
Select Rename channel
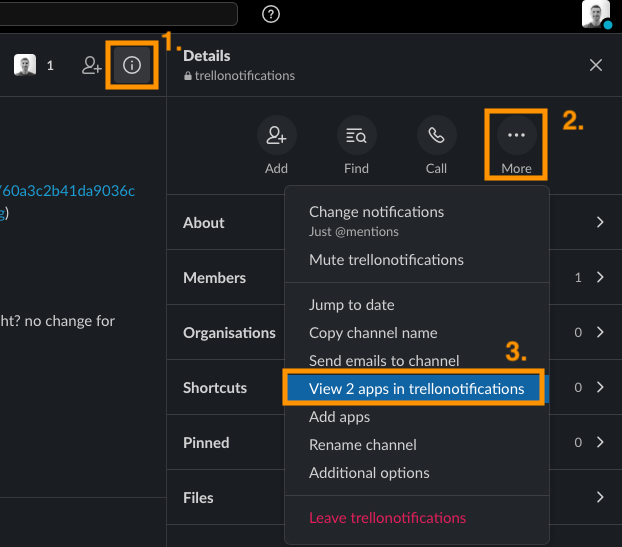417,445
